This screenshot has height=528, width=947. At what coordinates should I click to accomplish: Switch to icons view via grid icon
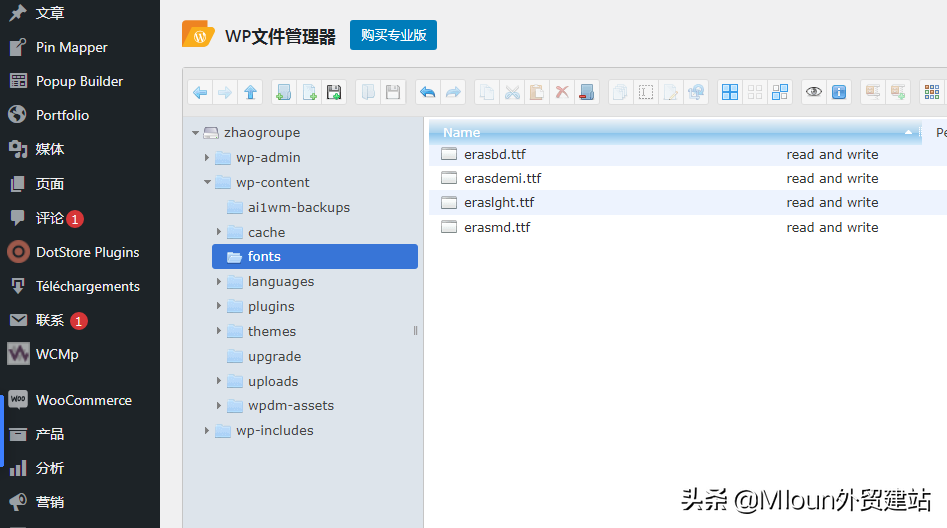pos(932,92)
